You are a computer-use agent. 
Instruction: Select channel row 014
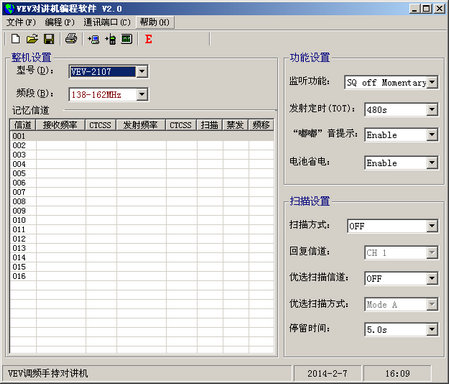[x=142, y=257]
